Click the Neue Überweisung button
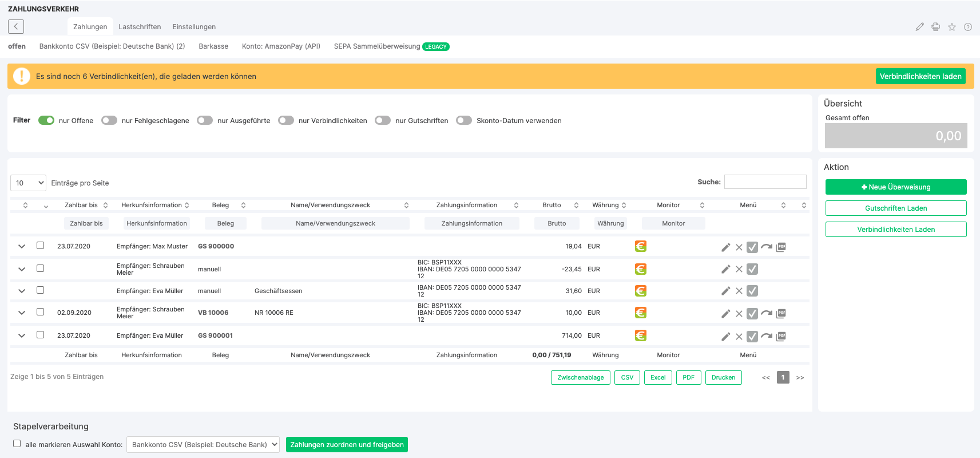980x458 pixels. pos(896,187)
